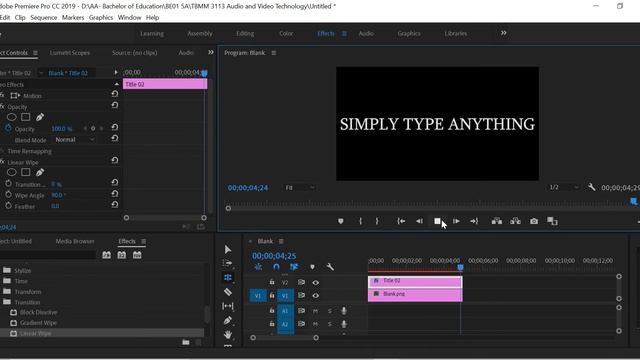
Task: Mark Out point button
Action: [377, 221]
